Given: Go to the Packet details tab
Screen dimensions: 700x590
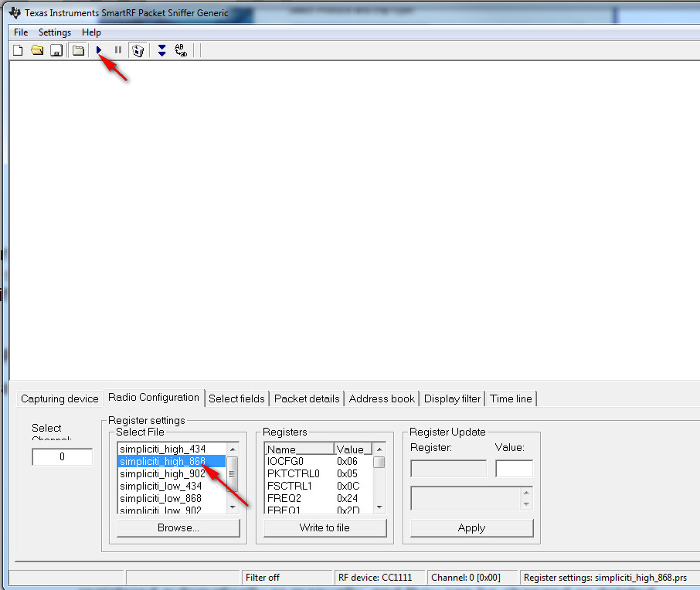Looking at the screenshot, I should click(x=307, y=398).
